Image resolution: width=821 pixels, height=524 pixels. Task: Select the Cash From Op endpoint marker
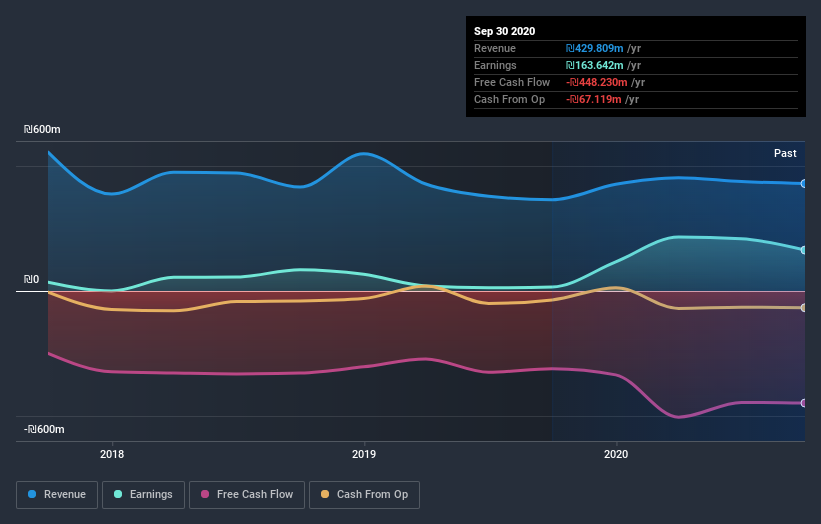[803, 308]
